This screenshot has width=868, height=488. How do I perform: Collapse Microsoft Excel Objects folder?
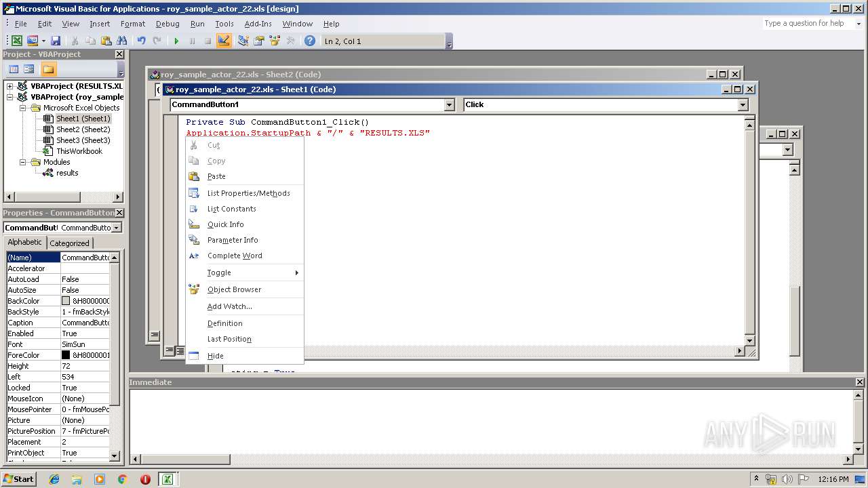coord(22,108)
